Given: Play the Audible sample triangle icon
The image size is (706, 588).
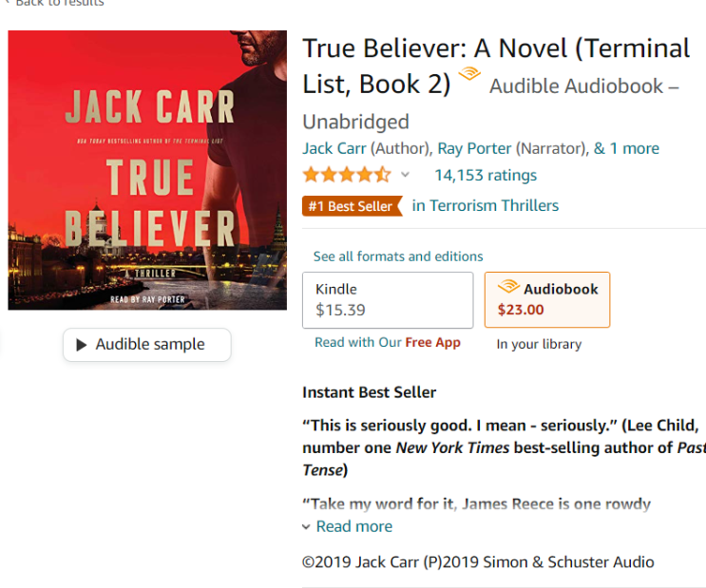Looking at the screenshot, I should click(x=82, y=345).
